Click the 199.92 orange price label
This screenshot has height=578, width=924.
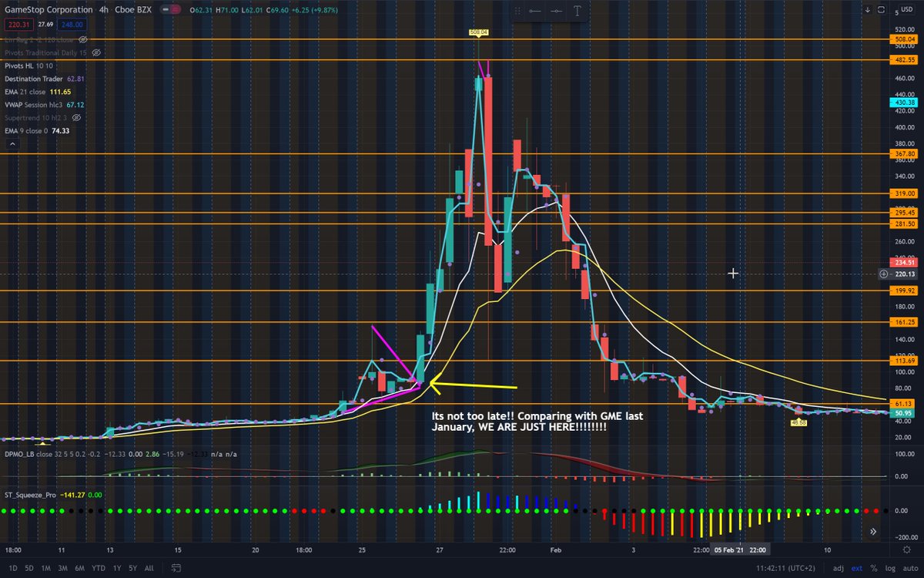point(904,291)
